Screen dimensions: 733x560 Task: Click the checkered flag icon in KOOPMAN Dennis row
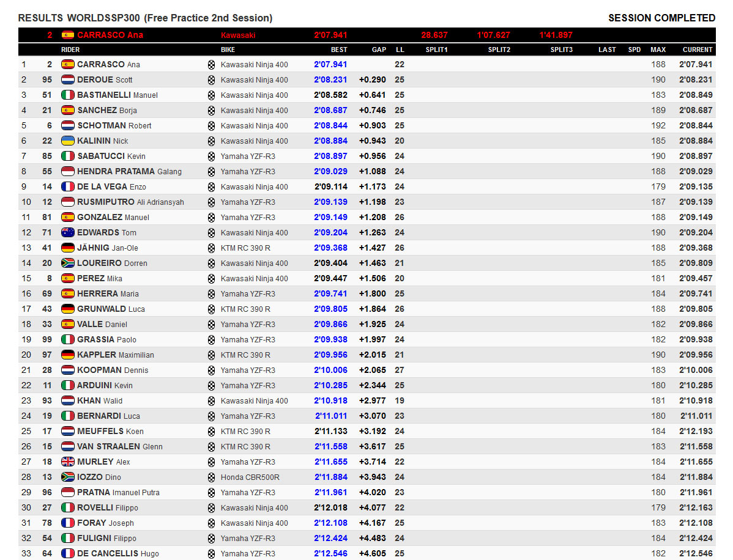coord(211,370)
